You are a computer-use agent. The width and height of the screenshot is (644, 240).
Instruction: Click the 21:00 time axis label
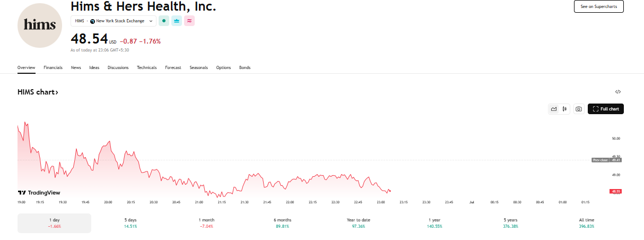point(199,202)
